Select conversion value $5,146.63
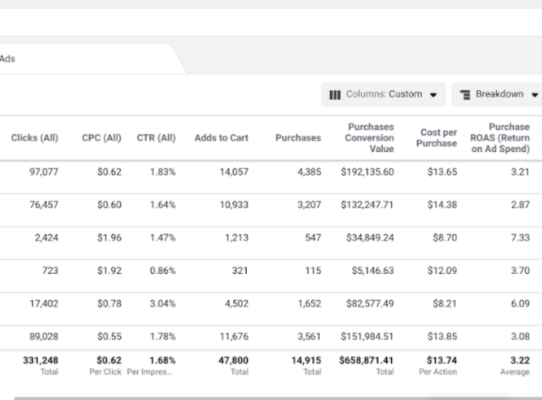Screen dimensions: 542x400 [373, 270]
